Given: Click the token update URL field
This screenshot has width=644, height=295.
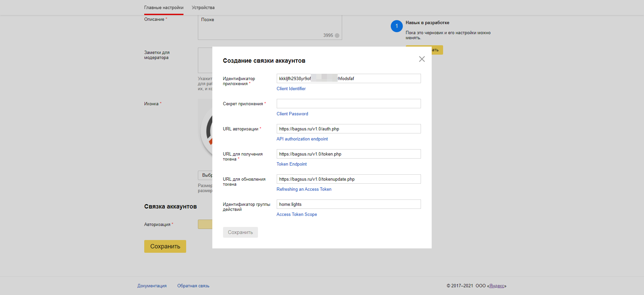Looking at the screenshot, I should [x=348, y=179].
